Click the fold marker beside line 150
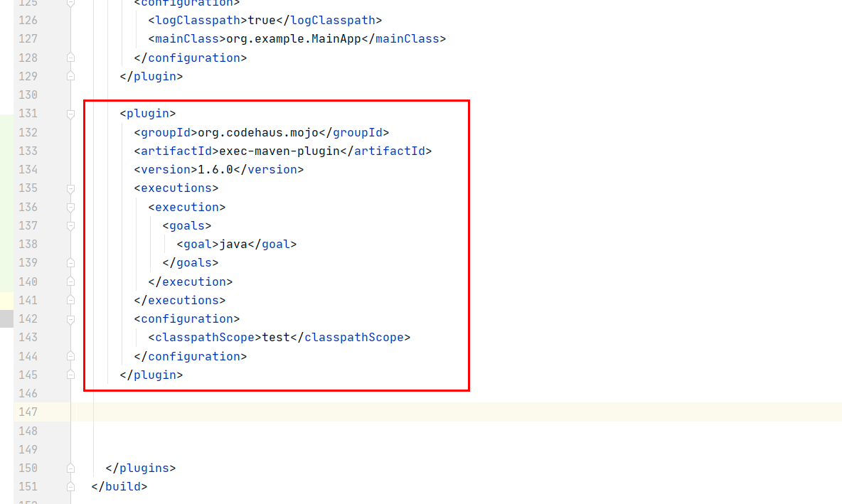Viewport: 842px width, 504px height. (x=70, y=468)
